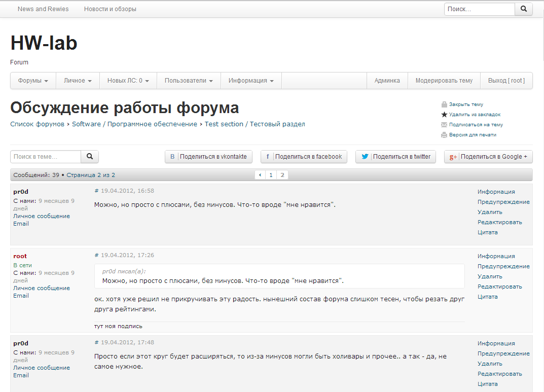The height and width of the screenshot is (392, 544).
Task: Click the star icon for bookmarks removal
Action: point(444,115)
